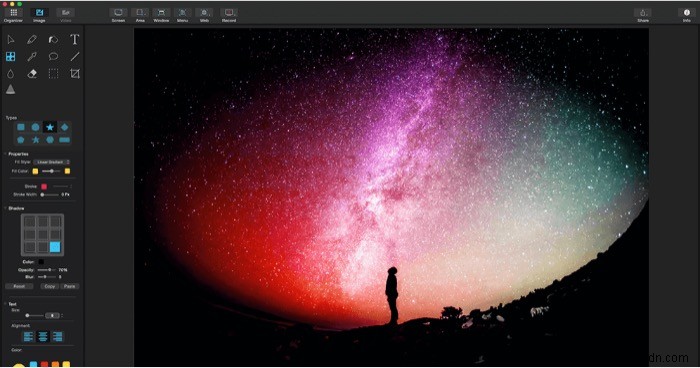Open the Organizer view
Screen dimensions: 700x368
(x=13, y=15)
